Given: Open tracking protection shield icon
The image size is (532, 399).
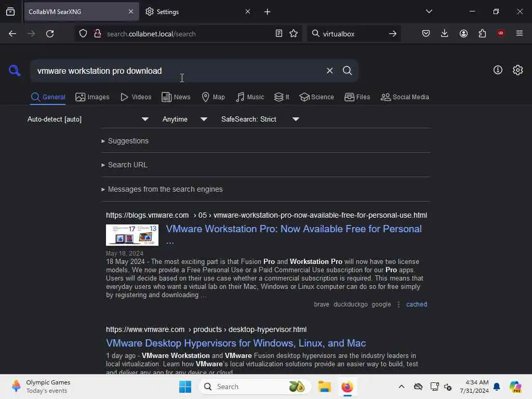Looking at the screenshot, I should 83,34.
